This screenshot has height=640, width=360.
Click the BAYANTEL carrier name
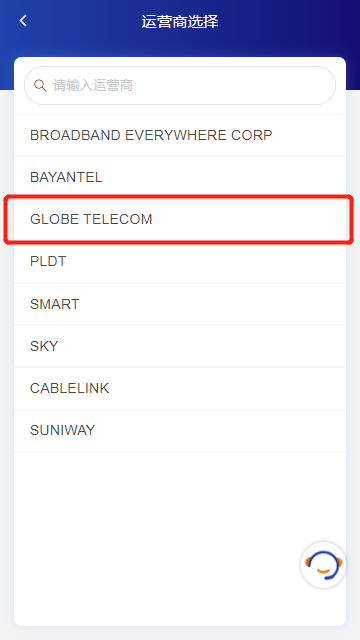pos(66,177)
